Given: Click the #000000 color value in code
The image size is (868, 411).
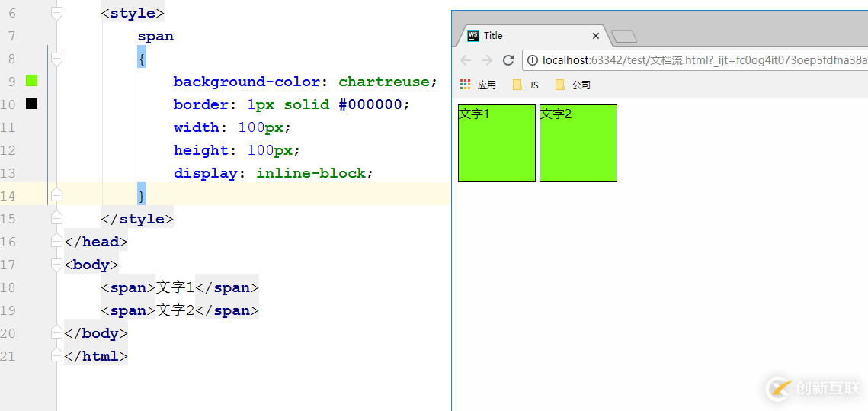Looking at the screenshot, I should pyautogui.click(x=370, y=104).
